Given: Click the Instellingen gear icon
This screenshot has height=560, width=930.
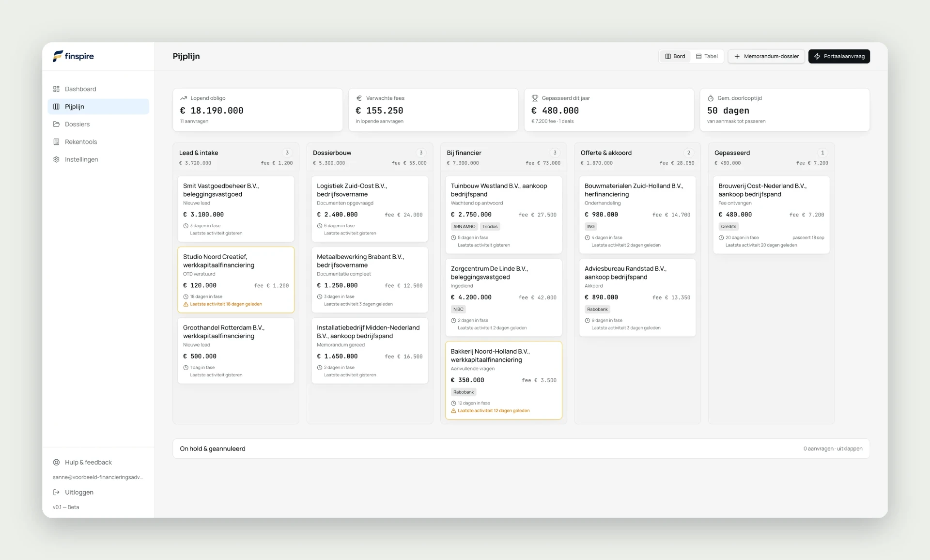Looking at the screenshot, I should tap(56, 159).
